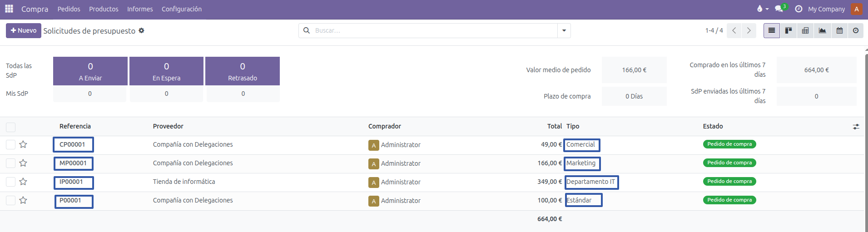Select all rows using header checkbox
This screenshot has width=868, height=232.
pyautogui.click(x=10, y=127)
